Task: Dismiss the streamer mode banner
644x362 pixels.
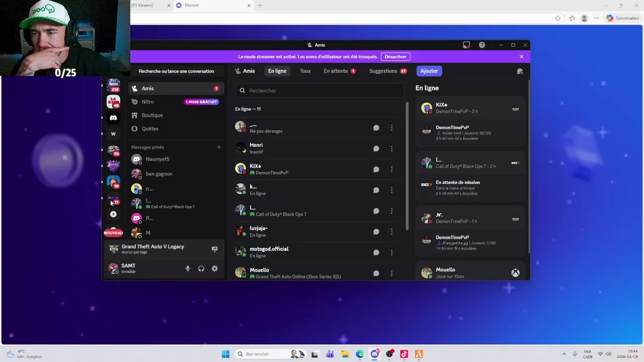Action: (x=521, y=57)
